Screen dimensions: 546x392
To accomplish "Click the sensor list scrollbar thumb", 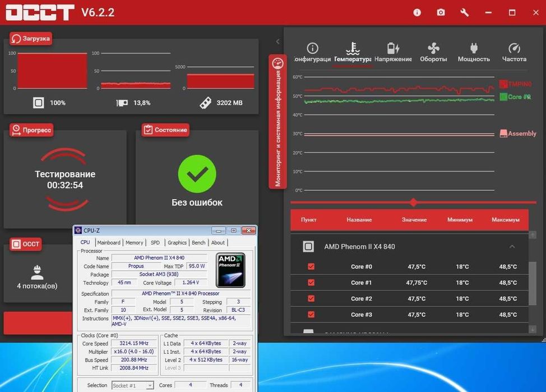I will [533, 283].
